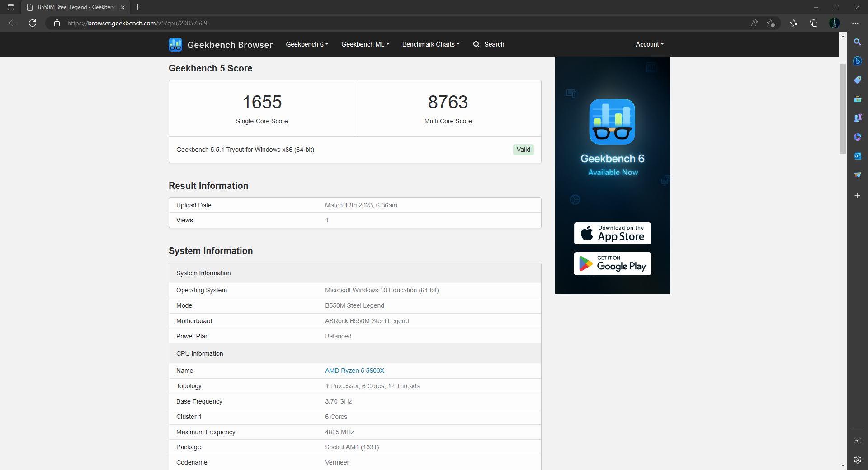Open Microsoft 365 sidebar icon
This screenshot has height=470, width=868.
pos(857,137)
